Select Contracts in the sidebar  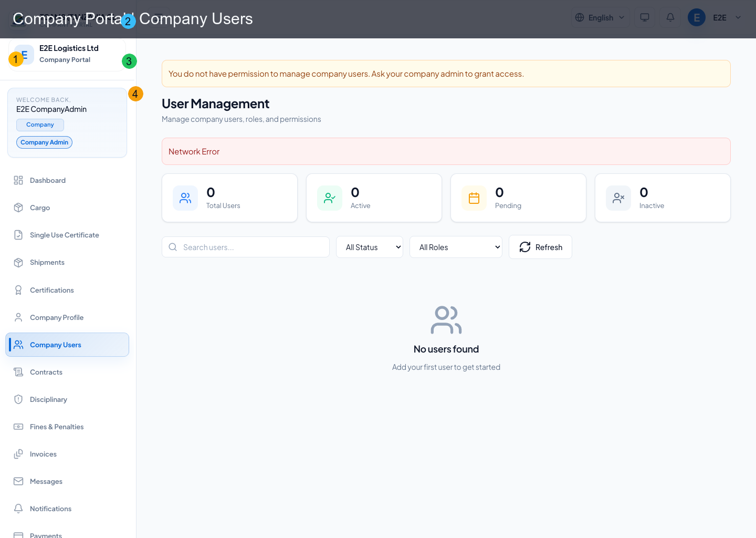click(x=67, y=372)
